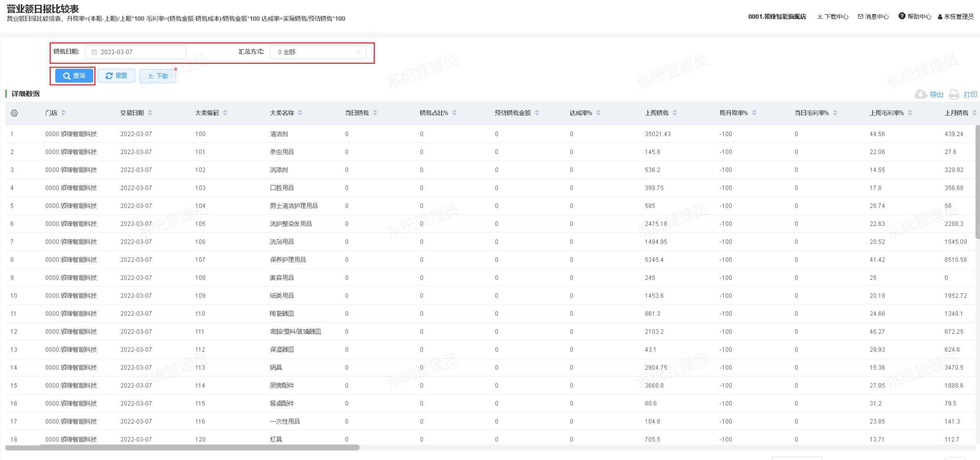
Task: Sort table by 当日销售 column
Action: [375, 113]
